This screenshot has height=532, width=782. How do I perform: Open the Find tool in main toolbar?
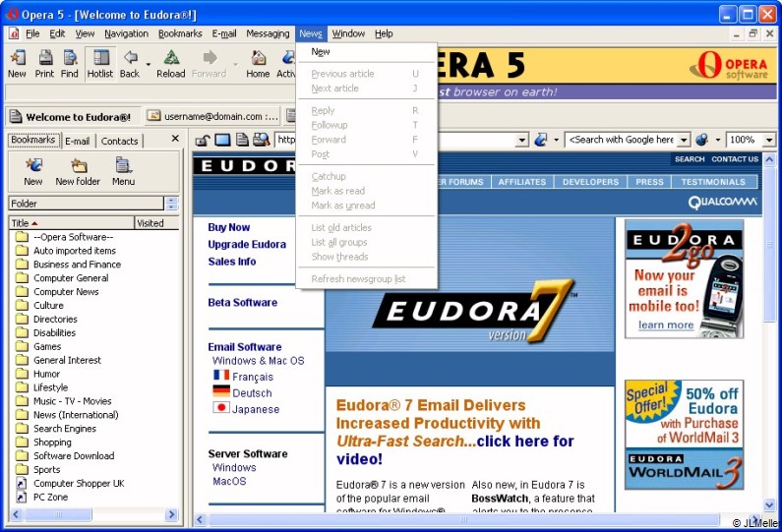click(x=70, y=63)
